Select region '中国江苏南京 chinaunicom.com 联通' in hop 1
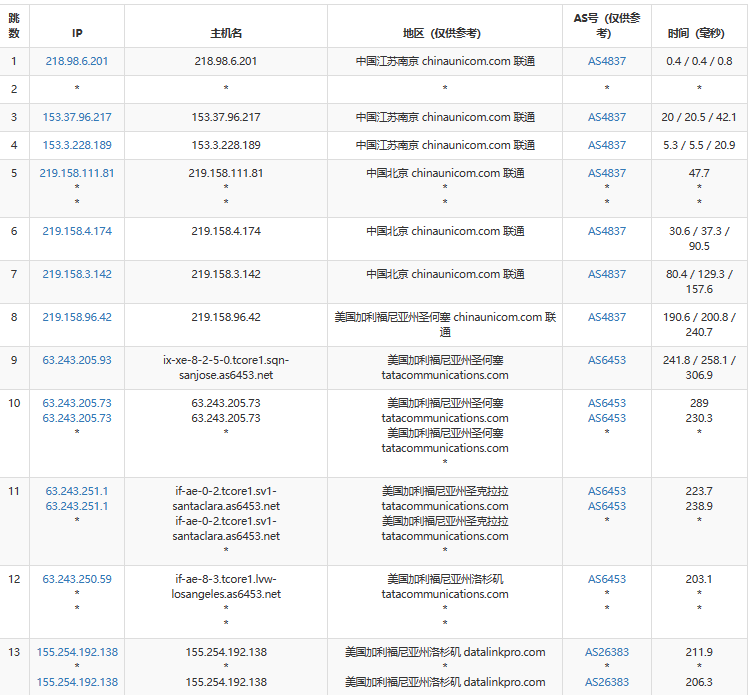750x695 pixels. tap(445, 61)
